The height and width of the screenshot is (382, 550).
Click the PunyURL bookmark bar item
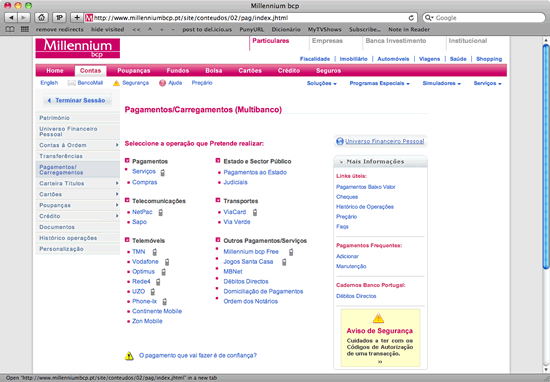click(251, 29)
